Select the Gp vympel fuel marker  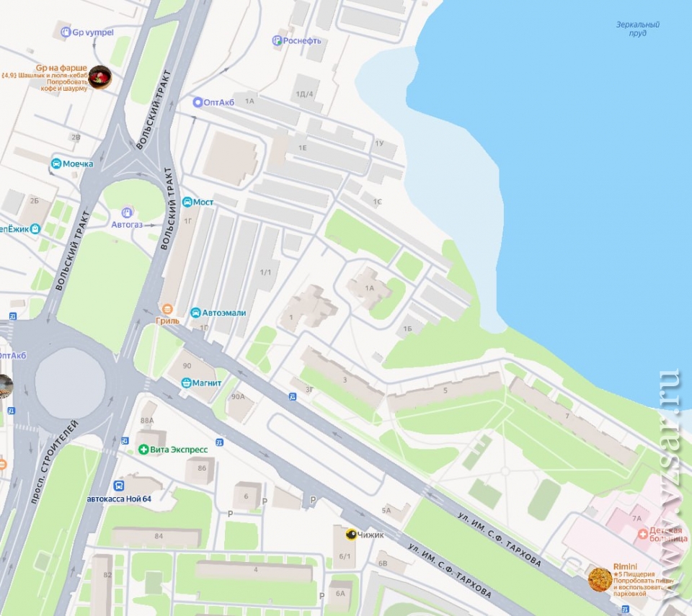point(66,32)
